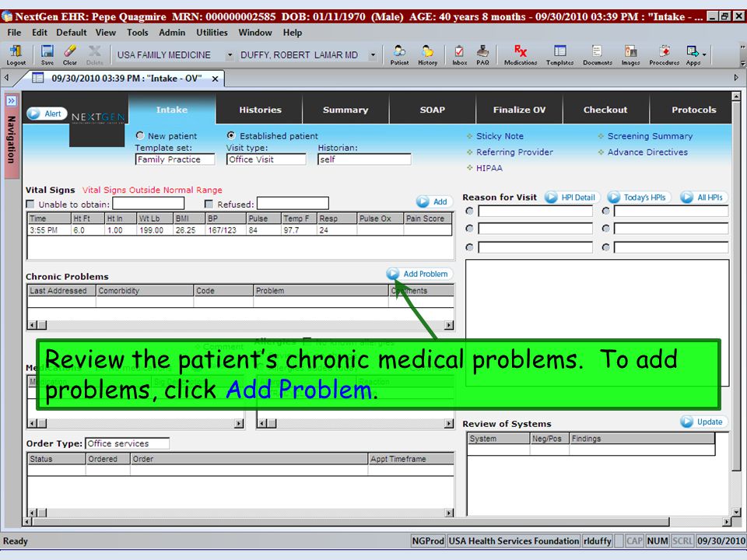Click Add Problem button
This screenshot has width=747, height=560.
point(419,274)
